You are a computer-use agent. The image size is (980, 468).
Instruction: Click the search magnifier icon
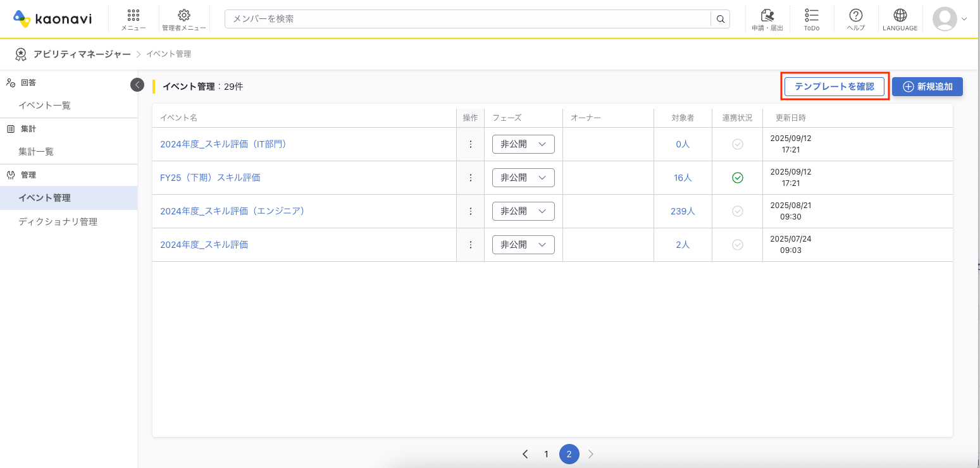pos(720,19)
